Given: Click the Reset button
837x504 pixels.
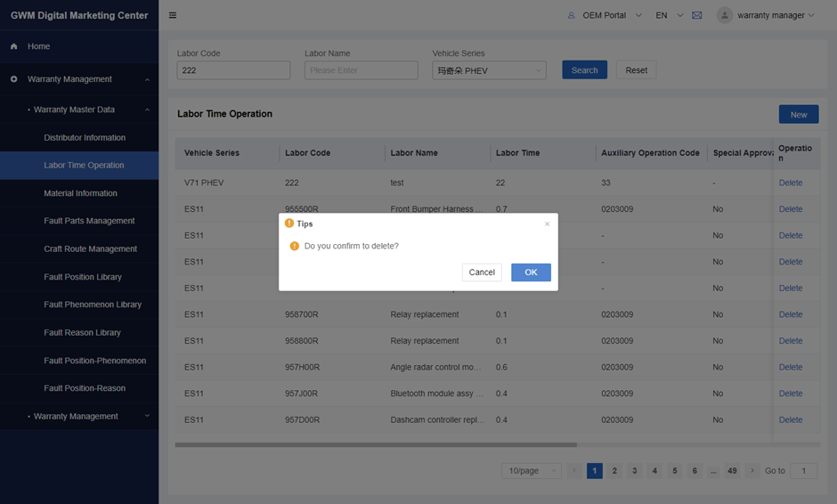Looking at the screenshot, I should tap(637, 70).
